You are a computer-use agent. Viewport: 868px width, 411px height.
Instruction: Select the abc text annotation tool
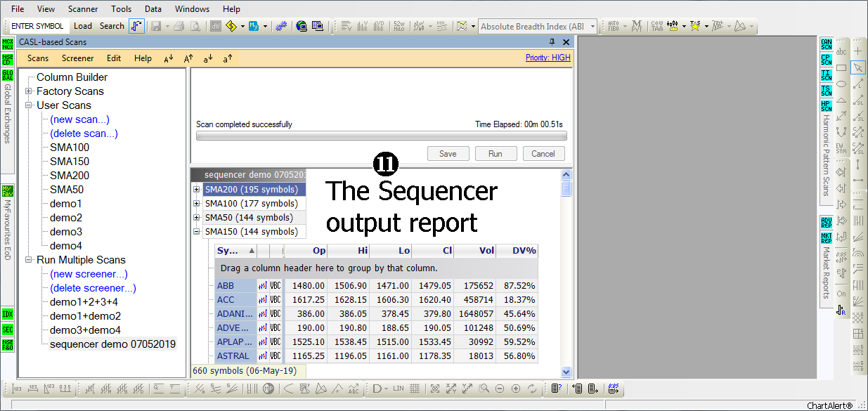click(x=841, y=51)
